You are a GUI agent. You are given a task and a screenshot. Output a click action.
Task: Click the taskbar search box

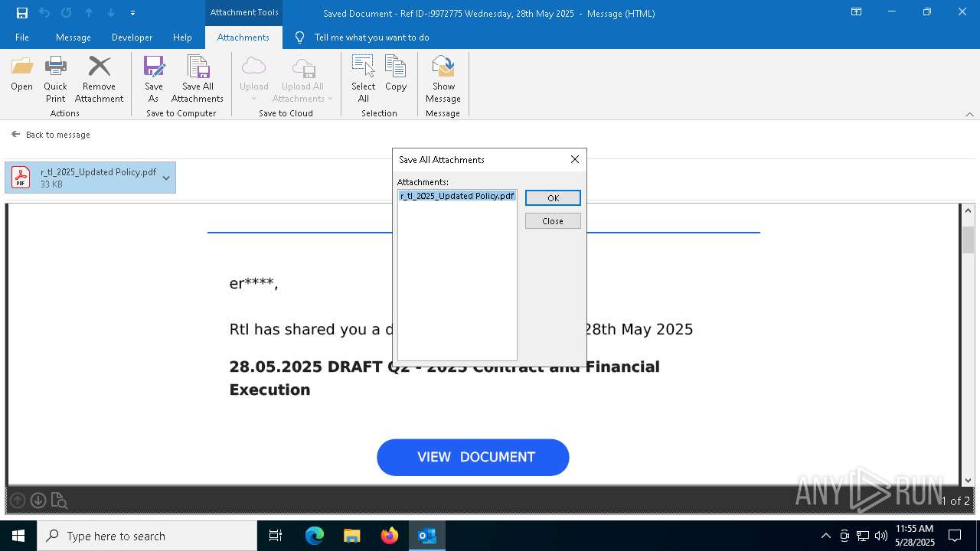(147, 536)
